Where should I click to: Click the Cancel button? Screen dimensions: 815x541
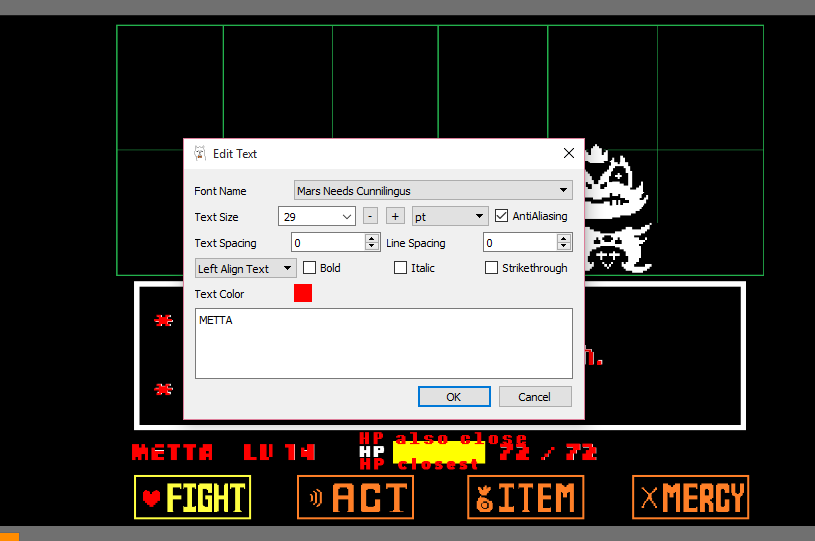click(535, 397)
